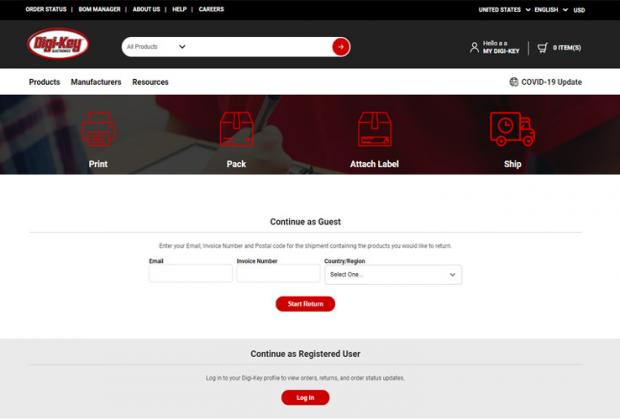Open the shopping cart icon

point(542,48)
